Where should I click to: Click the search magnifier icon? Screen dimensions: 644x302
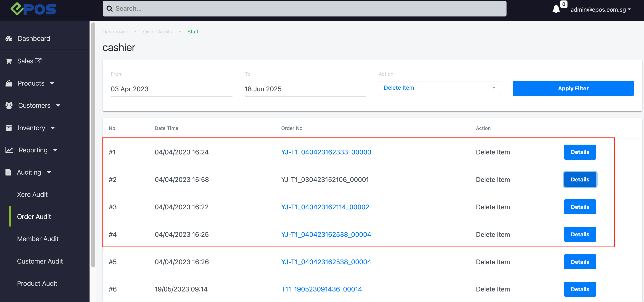click(109, 9)
